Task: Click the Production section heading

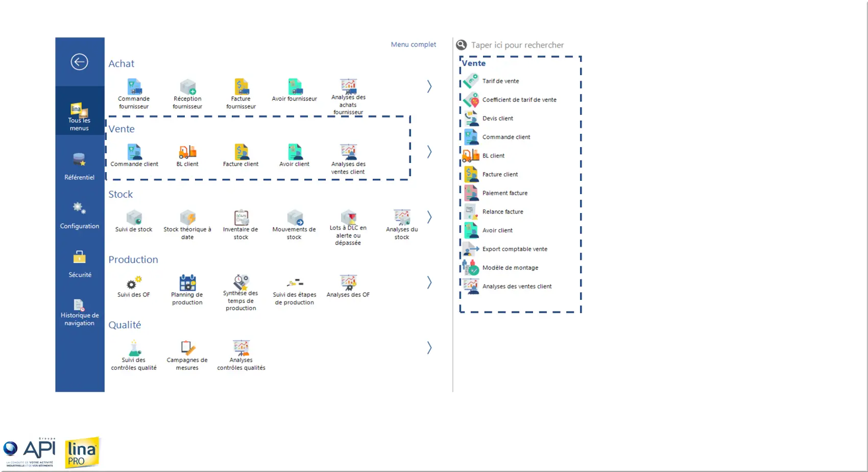Action: [x=133, y=259]
